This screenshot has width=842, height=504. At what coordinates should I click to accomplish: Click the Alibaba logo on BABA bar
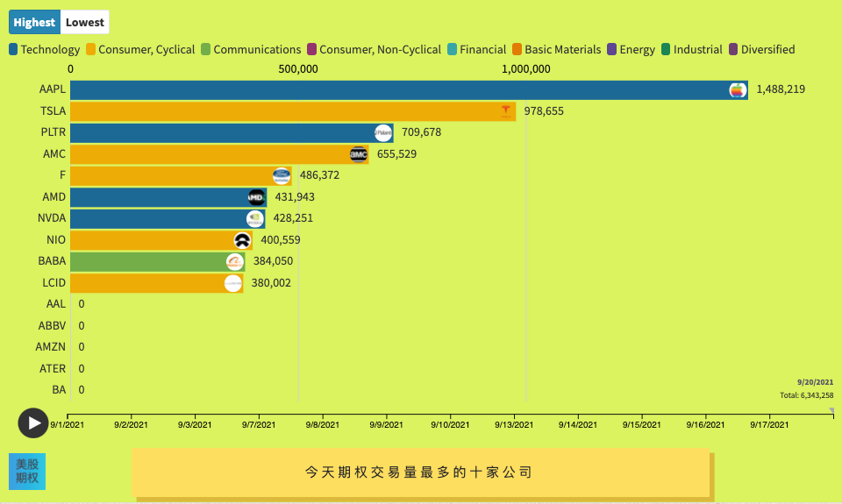[x=235, y=262]
